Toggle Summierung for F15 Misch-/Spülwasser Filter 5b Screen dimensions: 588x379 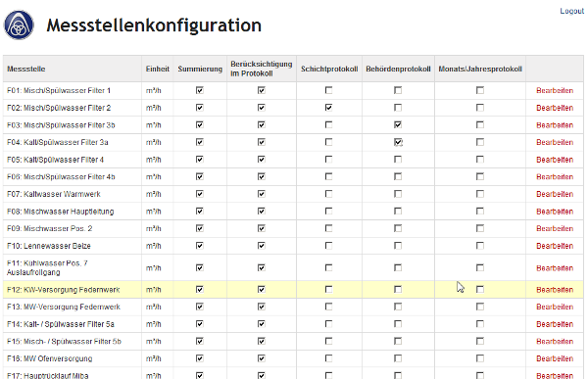(200, 341)
